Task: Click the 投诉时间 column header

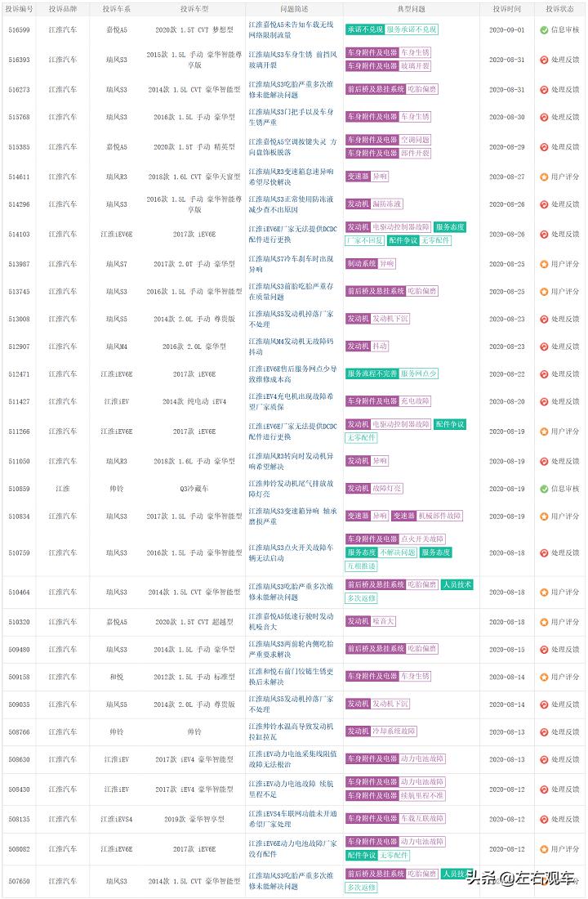Action: [x=507, y=9]
